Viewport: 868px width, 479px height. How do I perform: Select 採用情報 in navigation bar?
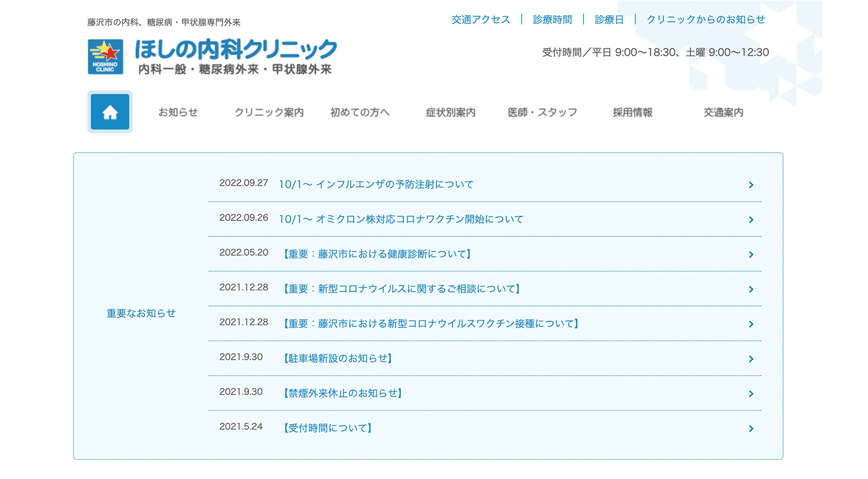coord(632,113)
